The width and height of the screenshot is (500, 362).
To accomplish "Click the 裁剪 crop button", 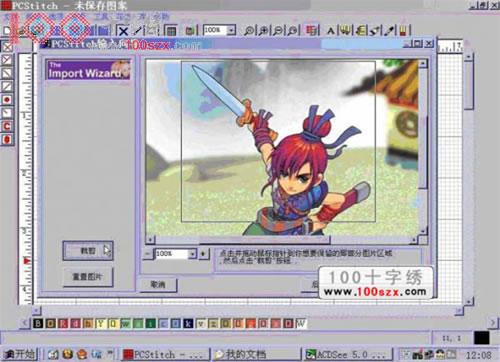I will coord(88,251).
